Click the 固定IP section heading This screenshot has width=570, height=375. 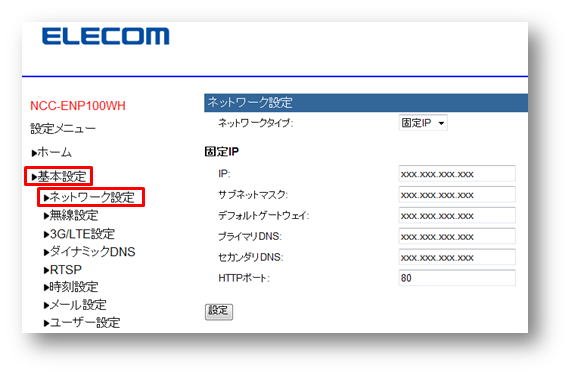pyautogui.click(x=221, y=152)
